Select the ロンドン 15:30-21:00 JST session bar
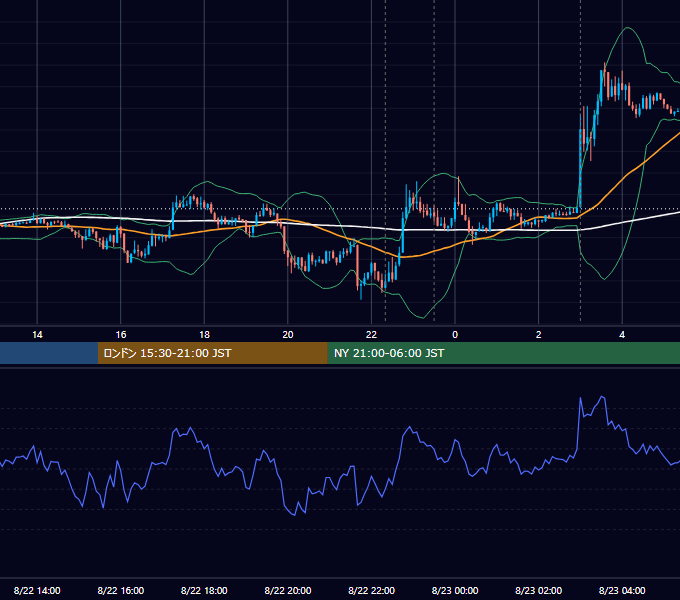The width and height of the screenshot is (680, 600). click(x=212, y=353)
